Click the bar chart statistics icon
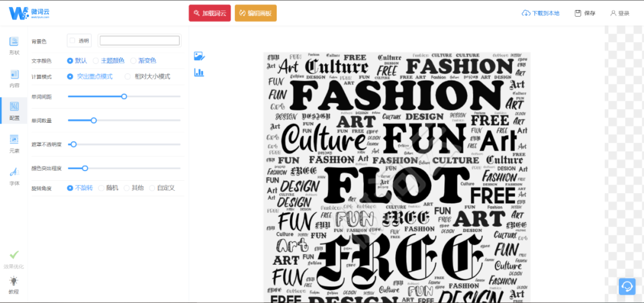The height and width of the screenshot is (303, 644). [199, 73]
